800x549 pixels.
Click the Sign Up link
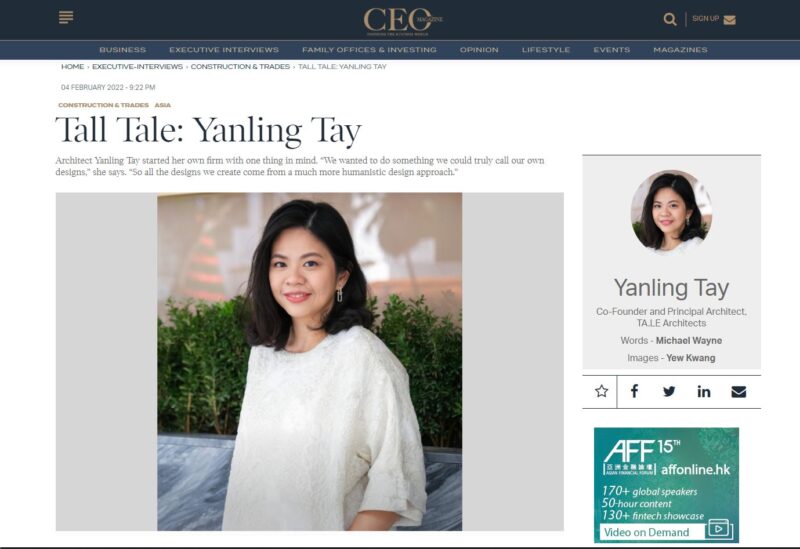click(x=706, y=19)
